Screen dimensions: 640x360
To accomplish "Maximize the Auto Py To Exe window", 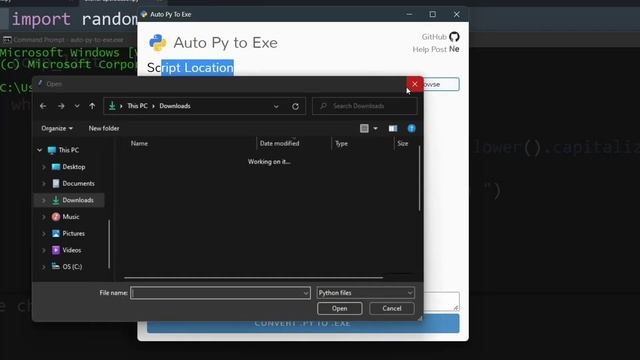I will pyautogui.click(x=433, y=14).
